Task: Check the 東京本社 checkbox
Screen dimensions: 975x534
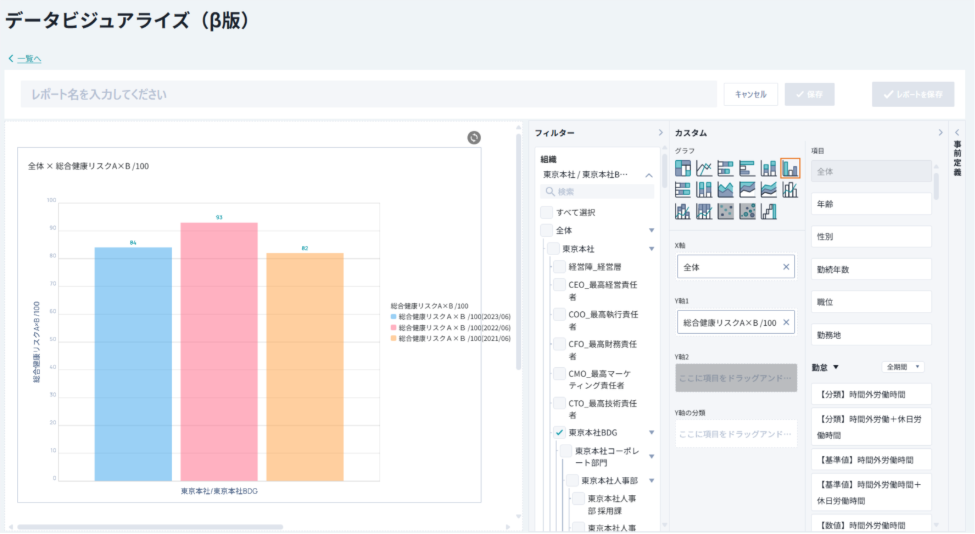Action: 553,248
